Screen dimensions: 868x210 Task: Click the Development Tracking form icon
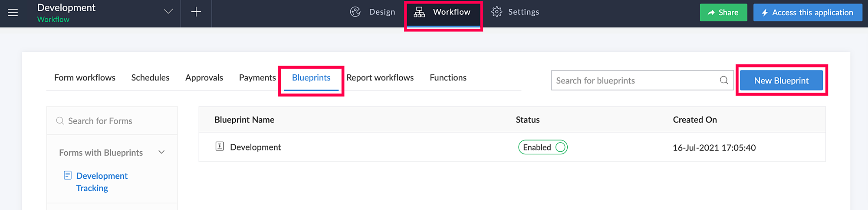pos(68,175)
